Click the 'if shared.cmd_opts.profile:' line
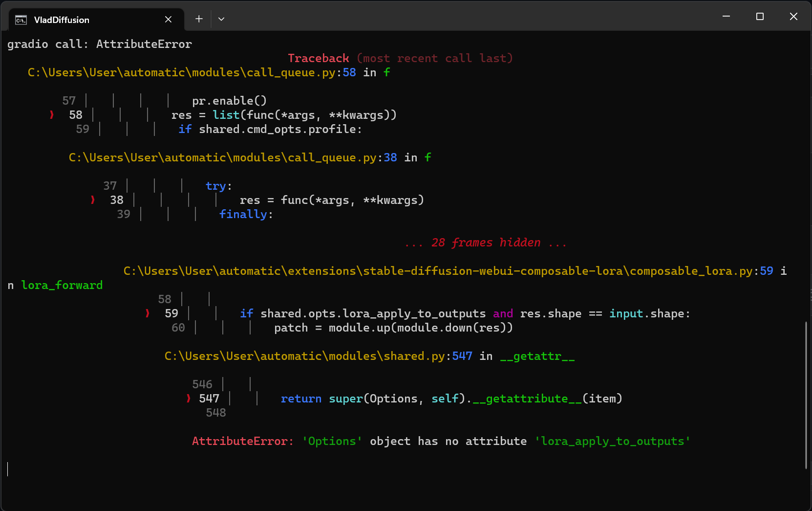Image resolution: width=812 pixels, height=511 pixels. 270,129
